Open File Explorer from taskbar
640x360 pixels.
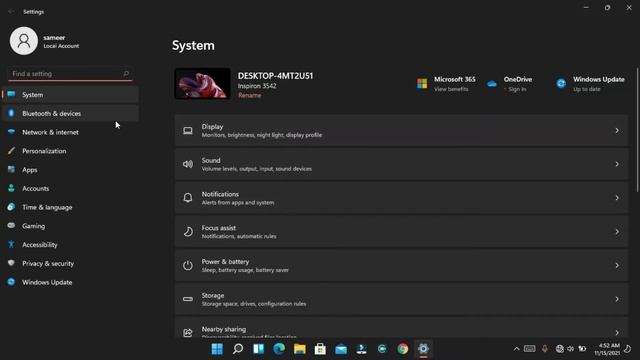pos(300,349)
